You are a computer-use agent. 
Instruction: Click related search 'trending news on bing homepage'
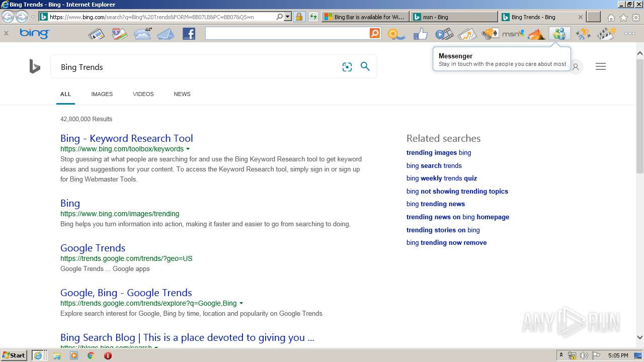coord(458,217)
